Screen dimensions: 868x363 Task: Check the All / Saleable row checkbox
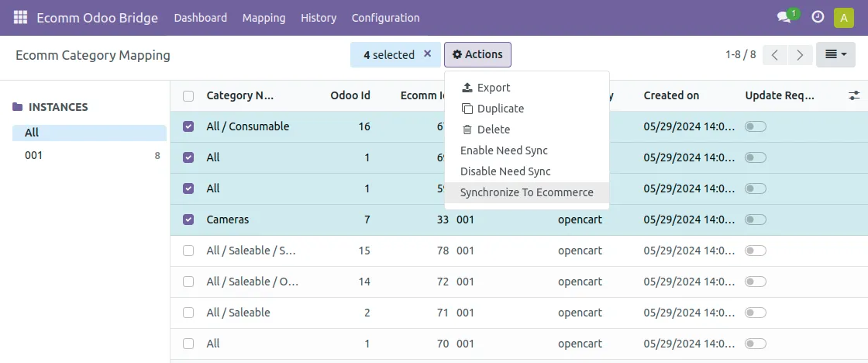pyautogui.click(x=188, y=313)
